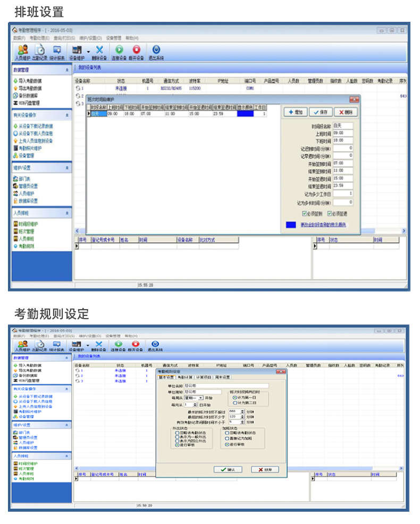This screenshot has height=524, width=420.
Task: Open 出勤记录 toolbar icon in the 排班设置 screenshot
Action: pos(39,52)
